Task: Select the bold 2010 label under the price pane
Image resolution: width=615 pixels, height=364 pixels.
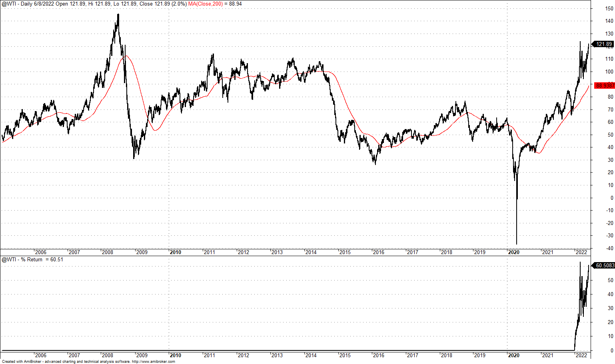Action: (x=176, y=252)
